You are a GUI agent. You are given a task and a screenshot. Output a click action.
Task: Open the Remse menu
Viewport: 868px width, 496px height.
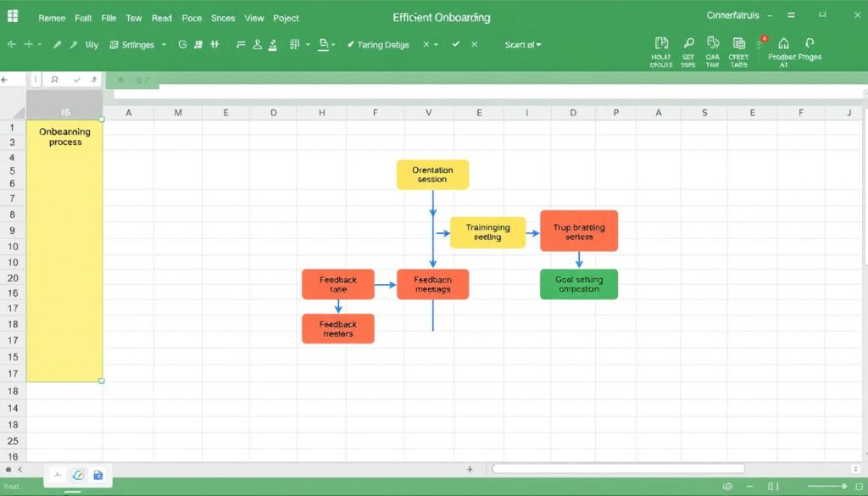[52, 19]
